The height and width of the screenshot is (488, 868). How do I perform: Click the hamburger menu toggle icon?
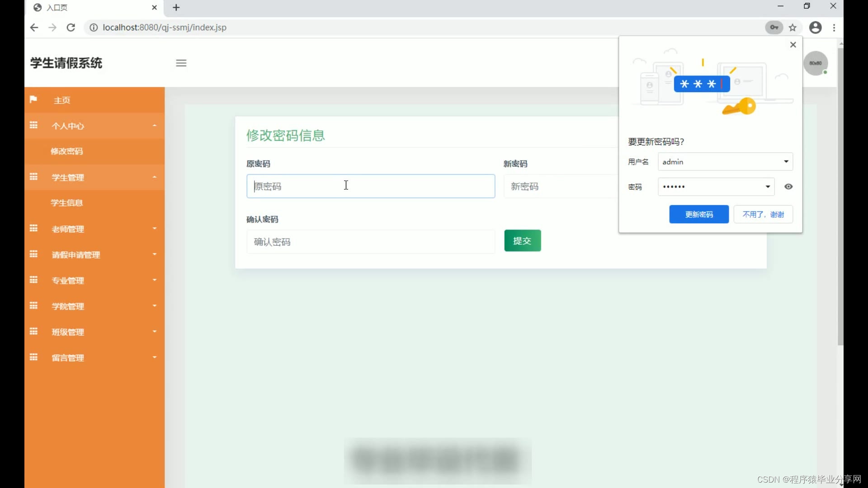pos(181,63)
